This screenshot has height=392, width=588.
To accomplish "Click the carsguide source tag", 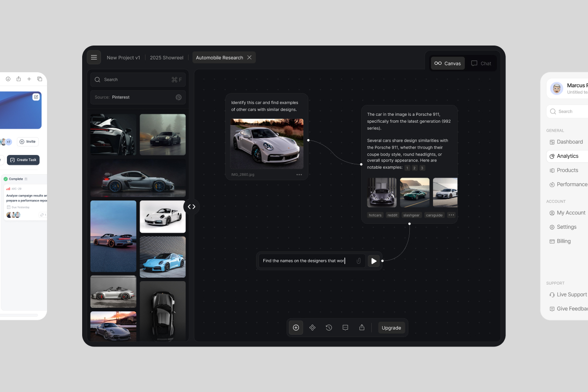I will tap(434, 215).
